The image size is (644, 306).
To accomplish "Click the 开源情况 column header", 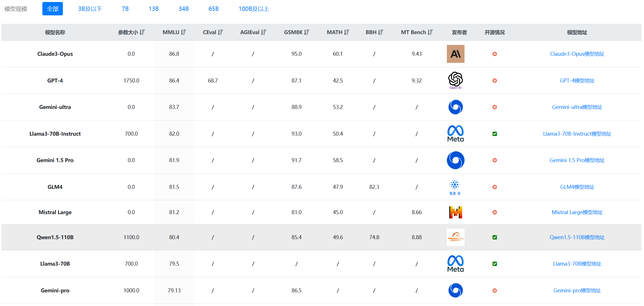I will pyautogui.click(x=495, y=32).
